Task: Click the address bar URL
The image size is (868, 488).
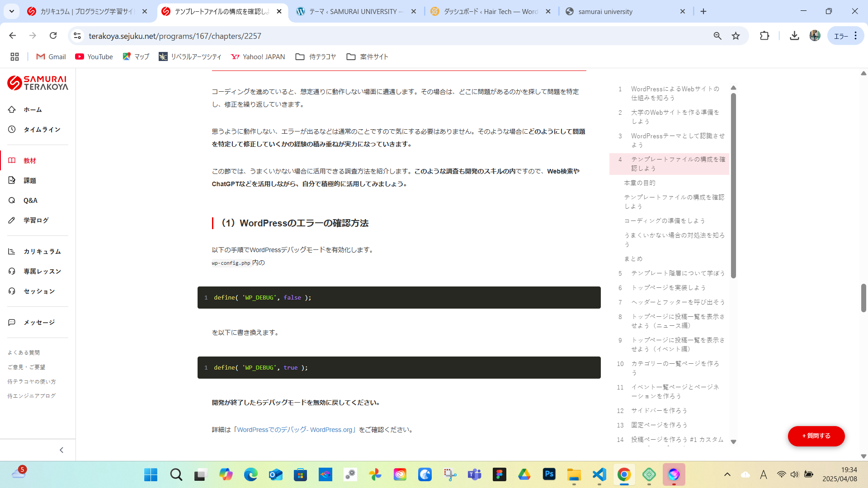Action: 175,36
